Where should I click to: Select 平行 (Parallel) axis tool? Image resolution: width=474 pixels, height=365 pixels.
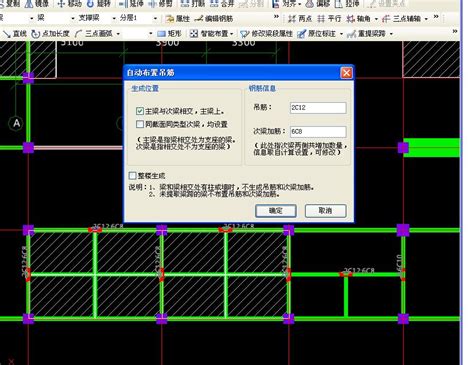[x=329, y=19]
